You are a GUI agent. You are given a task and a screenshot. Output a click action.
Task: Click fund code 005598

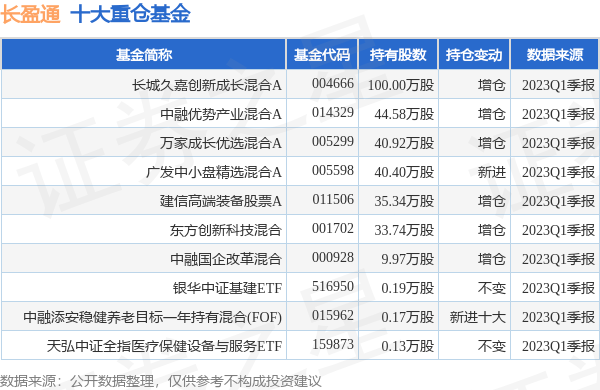point(333,171)
